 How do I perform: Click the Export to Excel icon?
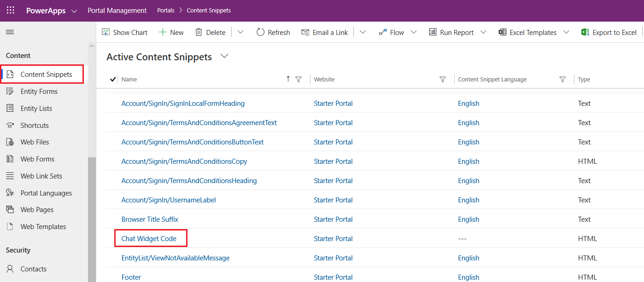tap(585, 32)
